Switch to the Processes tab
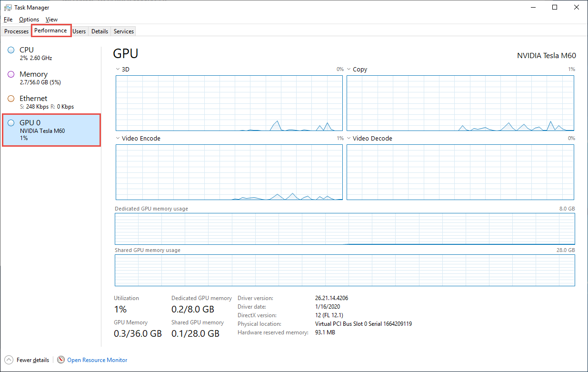 [x=16, y=31]
